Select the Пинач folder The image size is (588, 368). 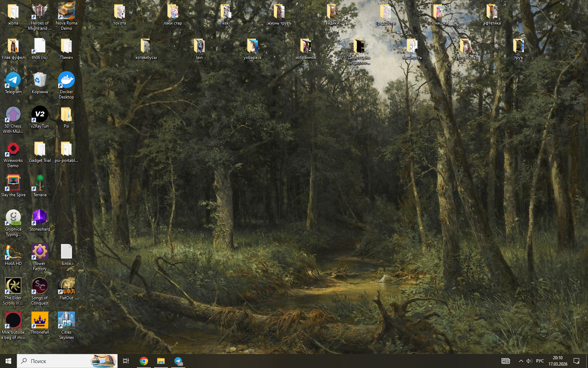[66, 49]
